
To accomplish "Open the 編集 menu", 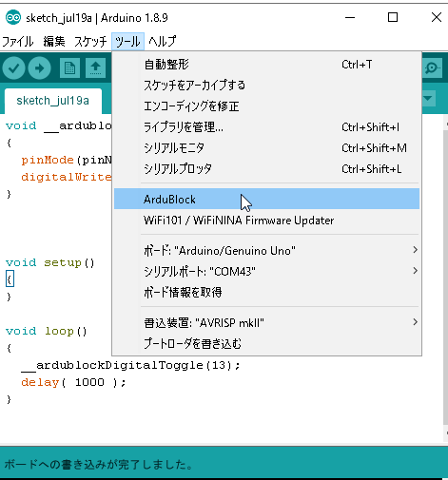I will click(54, 42).
